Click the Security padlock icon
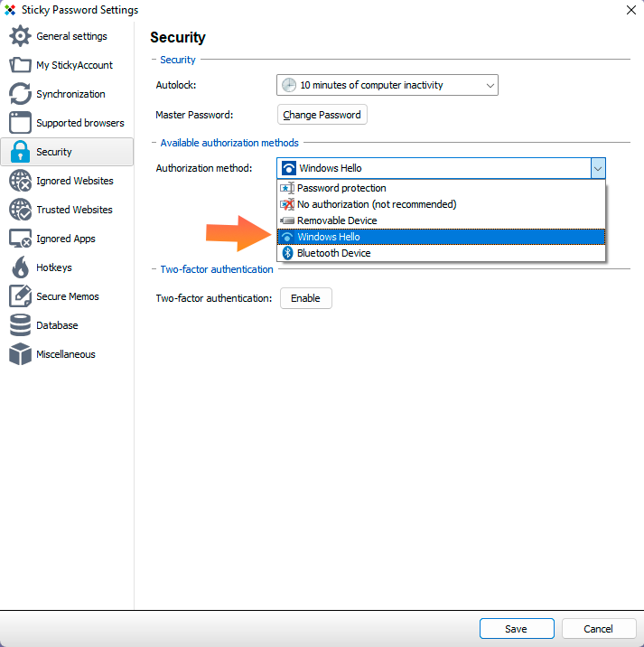The image size is (644, 647). click(x=20, y=152)
